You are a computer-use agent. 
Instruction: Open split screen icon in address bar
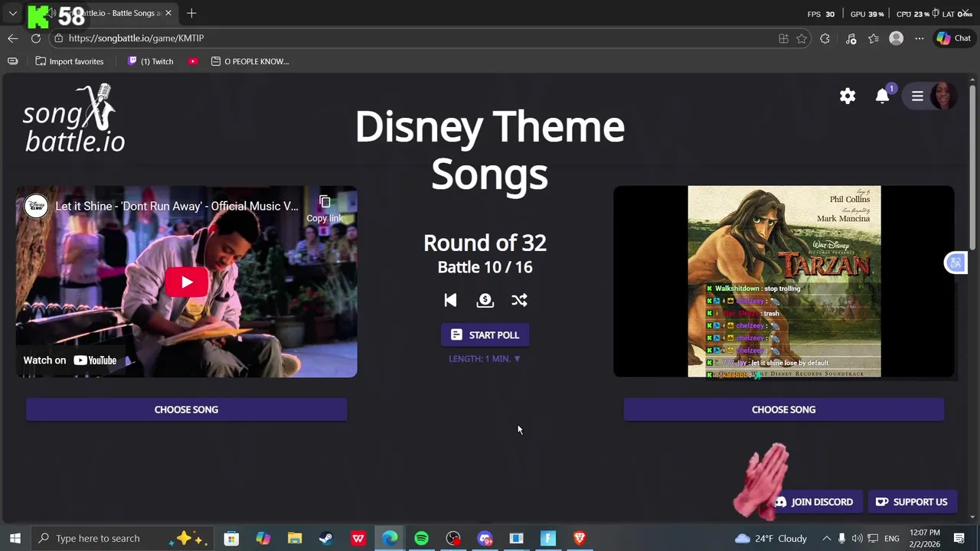coord(783,38)
